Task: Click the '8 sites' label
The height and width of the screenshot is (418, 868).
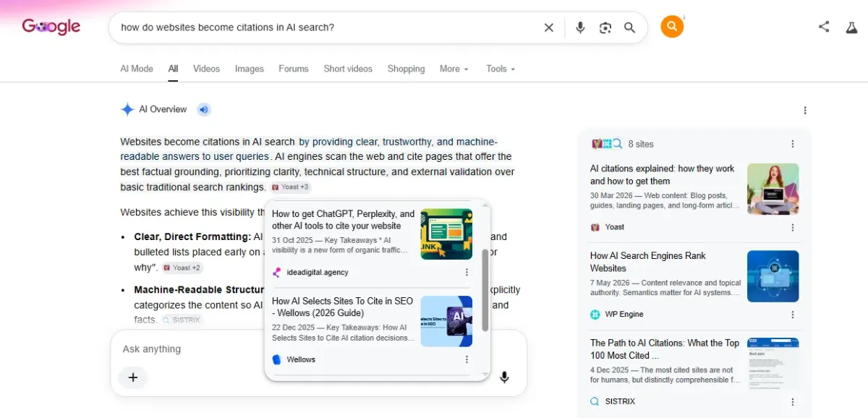Action: pyautogui.click(x=641, y=144)
